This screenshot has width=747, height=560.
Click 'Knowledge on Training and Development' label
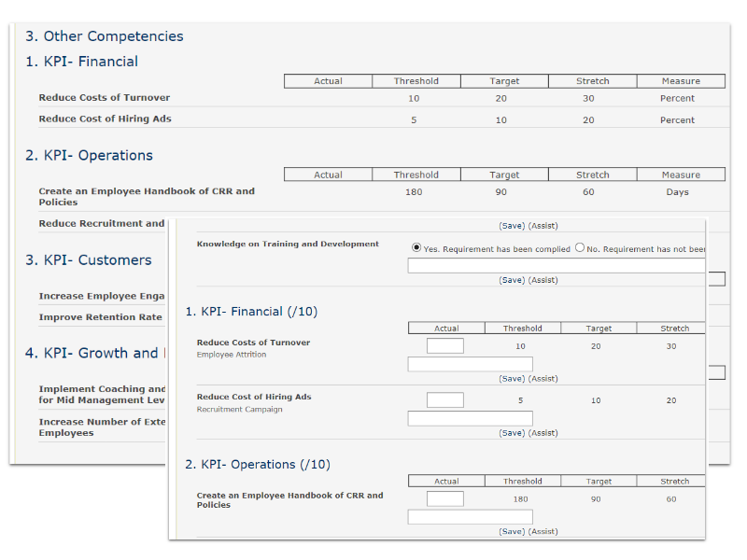pos(288,244)
